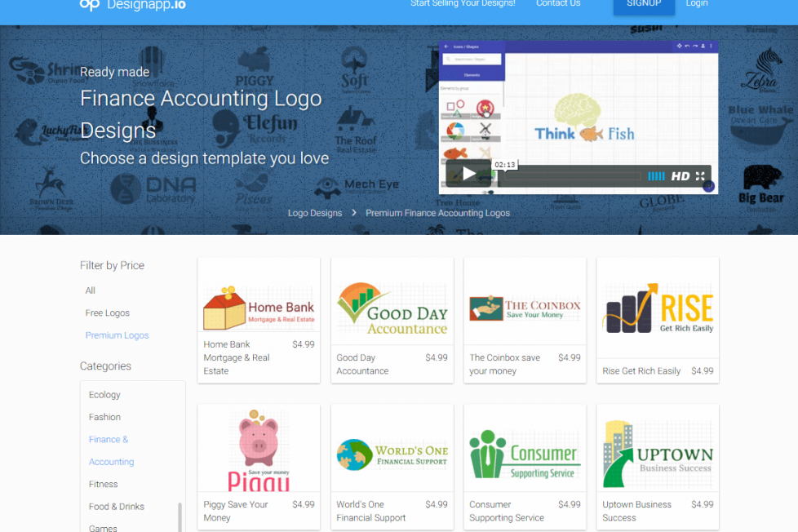
Task: Open the Coinbox save your money logo
Action: pyautogui.click(x=525, y=308)
